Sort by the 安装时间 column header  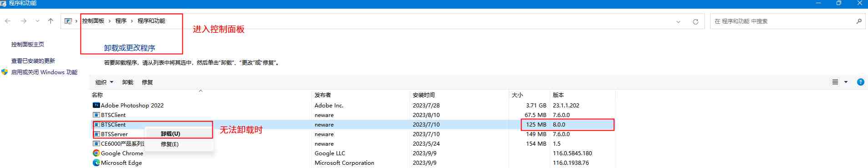(424, 95)
